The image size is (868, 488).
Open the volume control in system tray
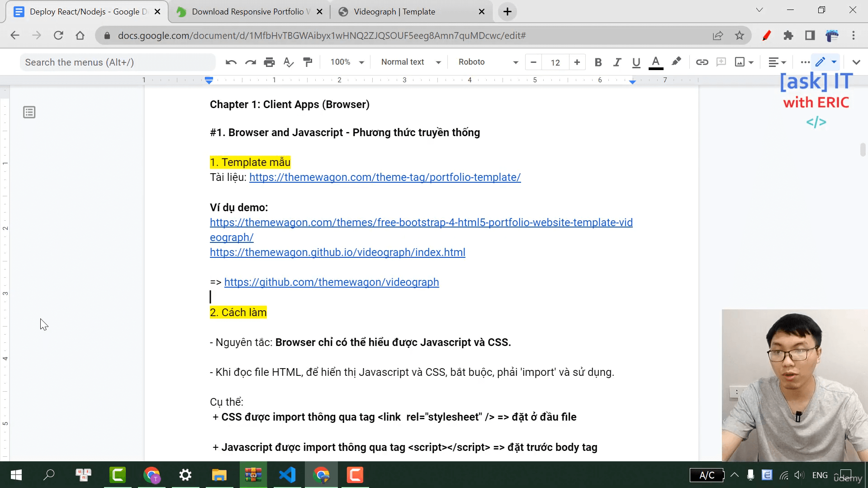point(799,475)
